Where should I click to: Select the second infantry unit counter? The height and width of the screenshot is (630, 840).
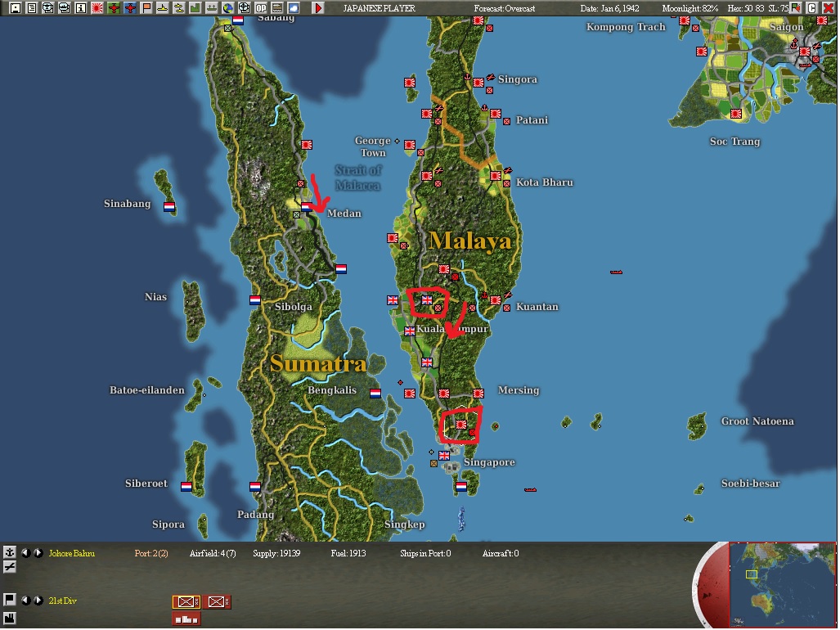tap(217, 602)
